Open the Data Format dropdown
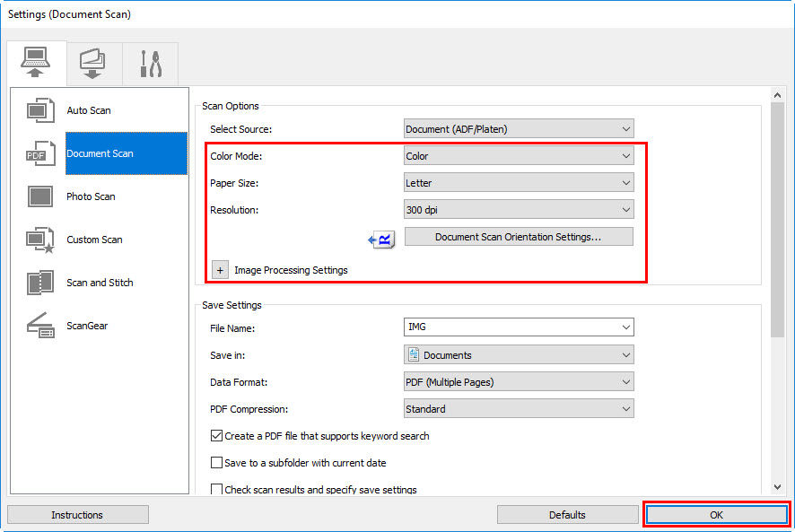The width and height of the screenshot is (795, 532). pyautogui.click(x=519, y=381)
